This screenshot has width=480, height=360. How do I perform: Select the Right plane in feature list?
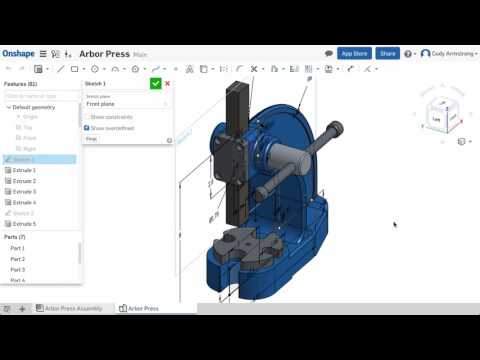26,149
